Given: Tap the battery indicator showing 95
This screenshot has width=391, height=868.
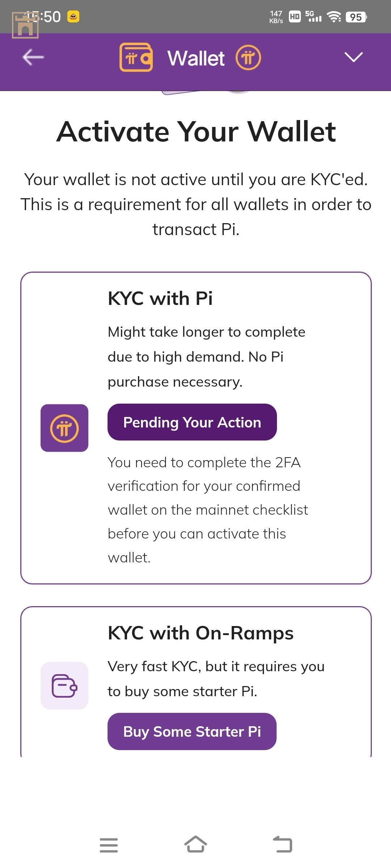Looking at the screenshot, I should [x=356, y=17].
